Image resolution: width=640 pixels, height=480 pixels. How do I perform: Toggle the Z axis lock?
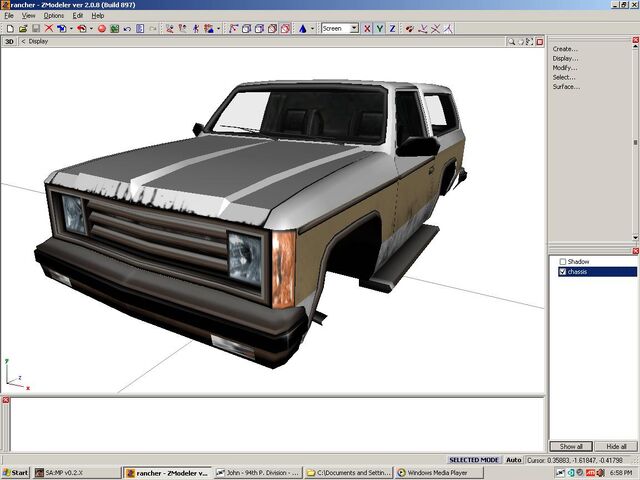pyautogui.click(x=392, y=29)
